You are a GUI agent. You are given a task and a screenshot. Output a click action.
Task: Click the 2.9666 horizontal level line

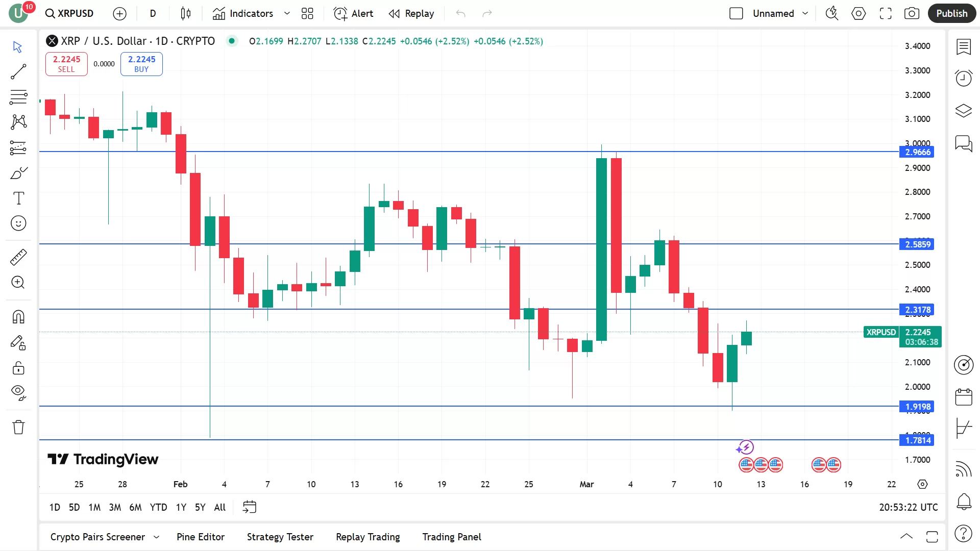(471, 152)
